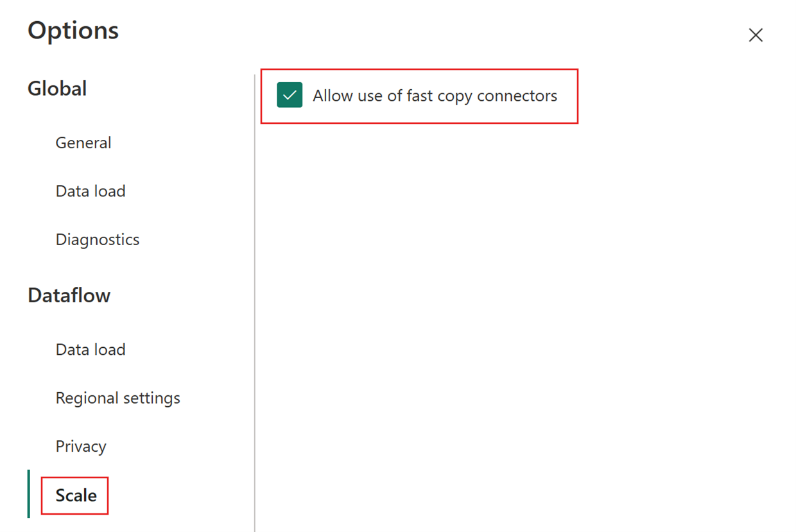Select Diagnostics settings page
796x532 pixels.
click(x=98, y=239)
